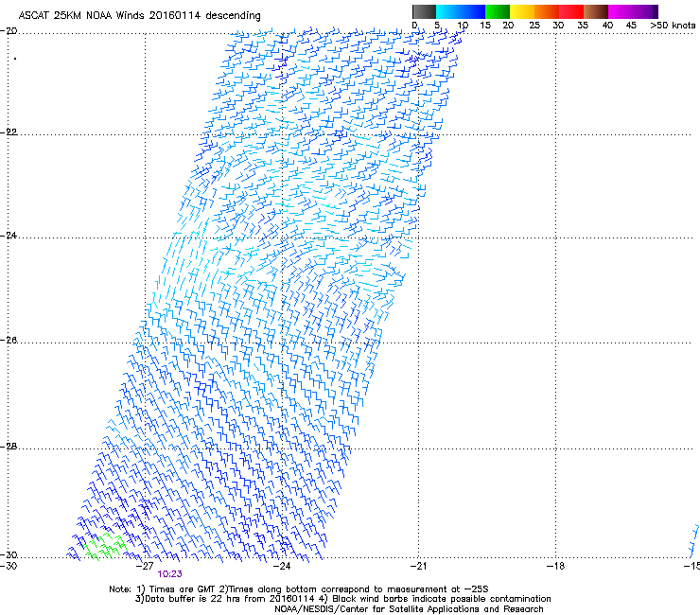
Task: Select the cyan-to-blue 5-15 knots color swatch
Action: pyautogui.click(x=461, y=11)
